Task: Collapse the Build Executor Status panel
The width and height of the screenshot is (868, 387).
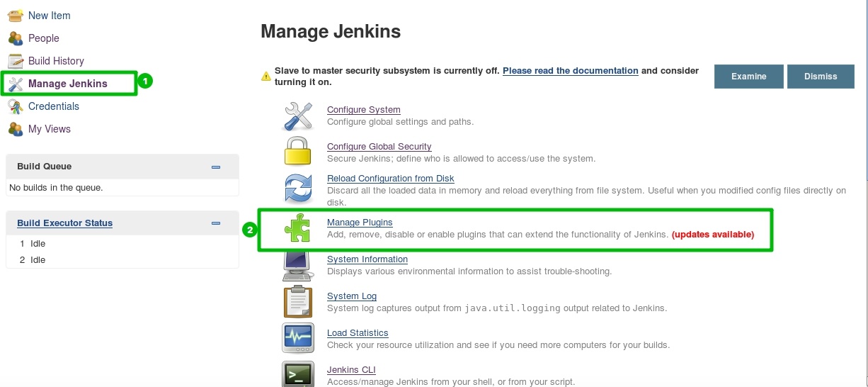Action: 216,223
